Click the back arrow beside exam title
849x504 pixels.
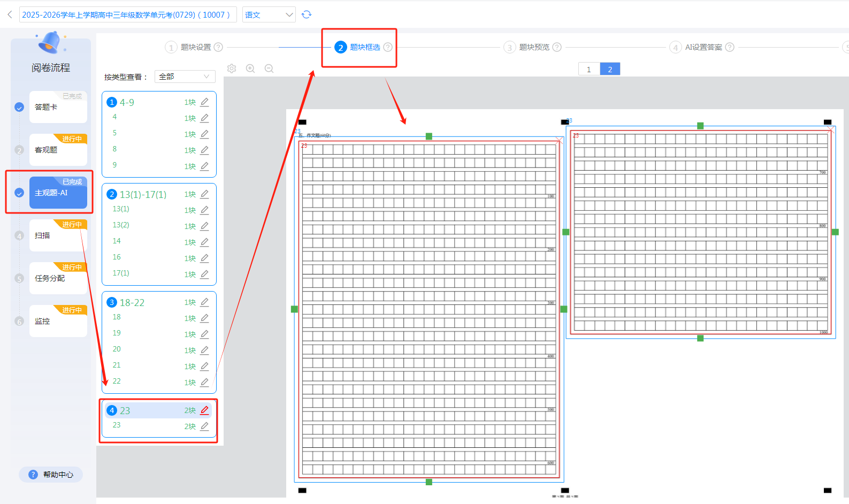(x=10, y=14)
